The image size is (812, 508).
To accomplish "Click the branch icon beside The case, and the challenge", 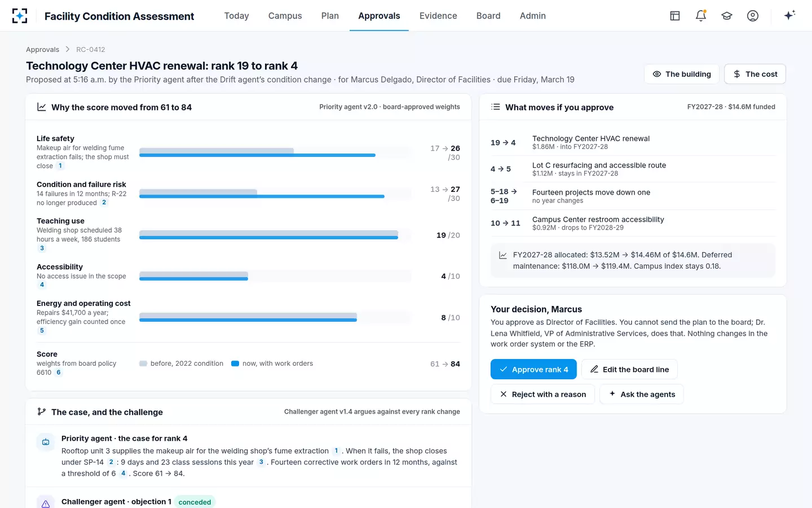I will [x=41, y=411].
